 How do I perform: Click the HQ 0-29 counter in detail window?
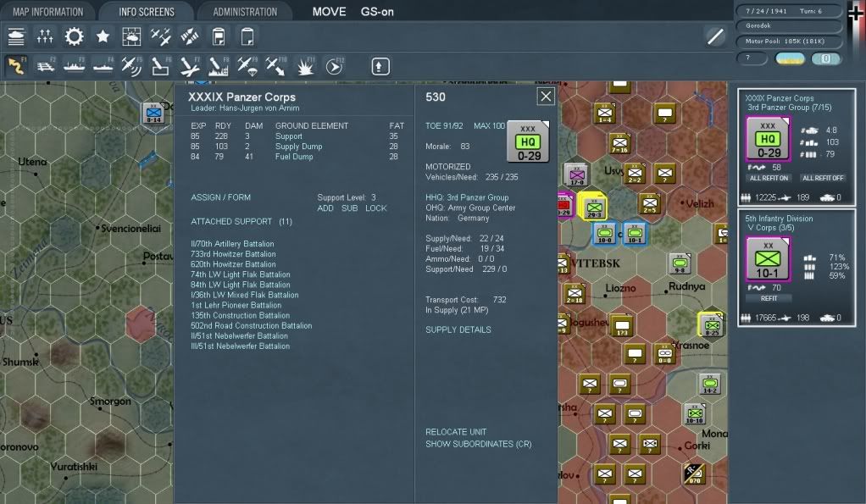pyautogui.click(x=528, y=141)
